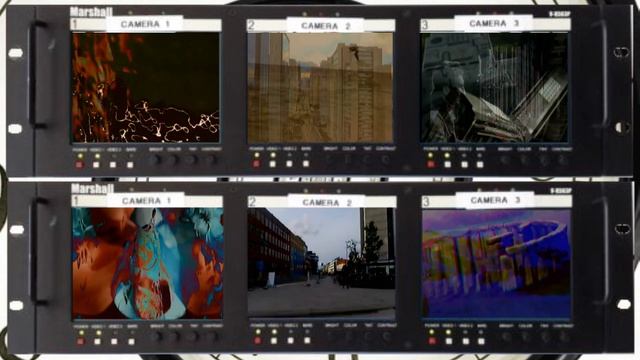Select VIDEO 1 input on top rack Camera 3

[447, 164]
